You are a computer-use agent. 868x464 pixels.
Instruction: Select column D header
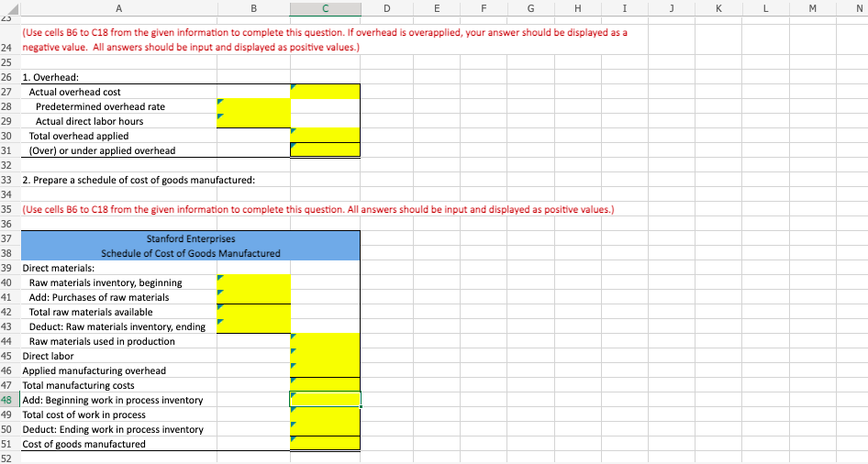tap(386, 7)
